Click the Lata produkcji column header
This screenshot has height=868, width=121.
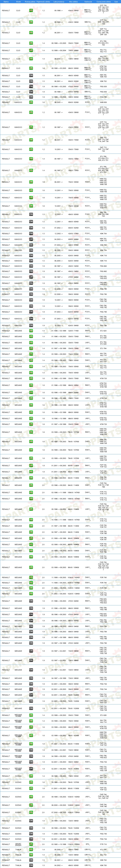59,2
